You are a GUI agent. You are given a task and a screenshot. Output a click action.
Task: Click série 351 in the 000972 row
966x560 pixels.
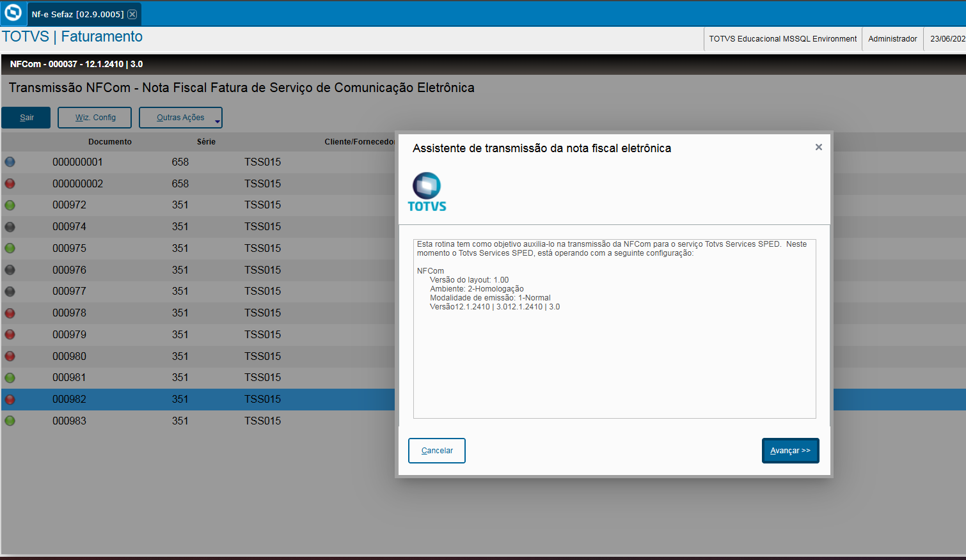(180, 205)
